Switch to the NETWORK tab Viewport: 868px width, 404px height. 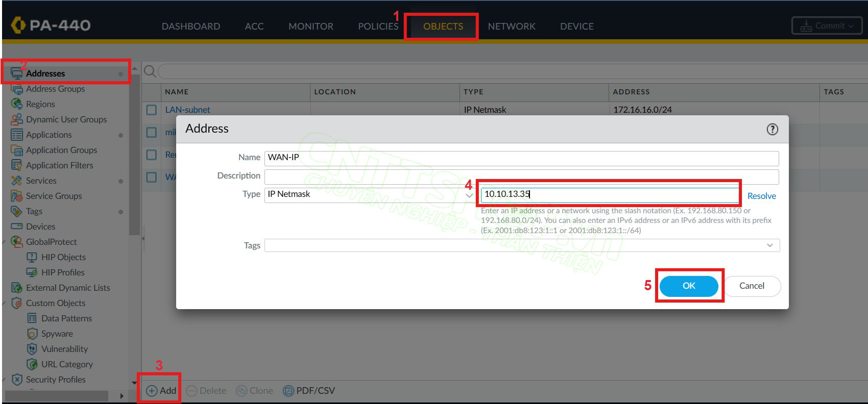511,27
